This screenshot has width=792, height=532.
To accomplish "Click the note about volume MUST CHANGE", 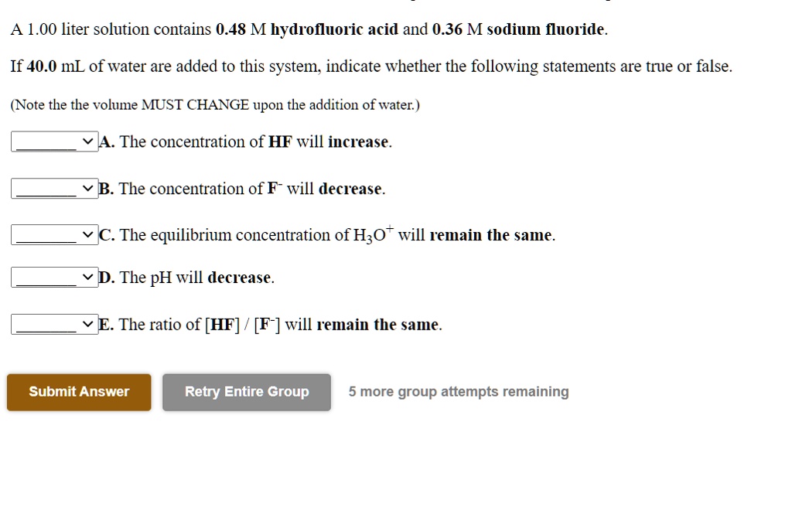I will pos(214,105).
